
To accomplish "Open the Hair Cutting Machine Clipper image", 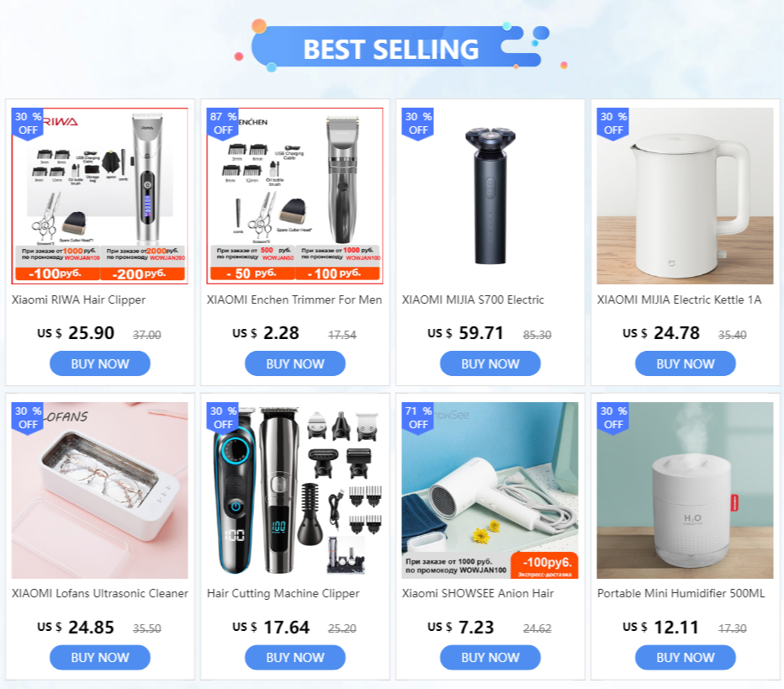I will pos(295,490).
